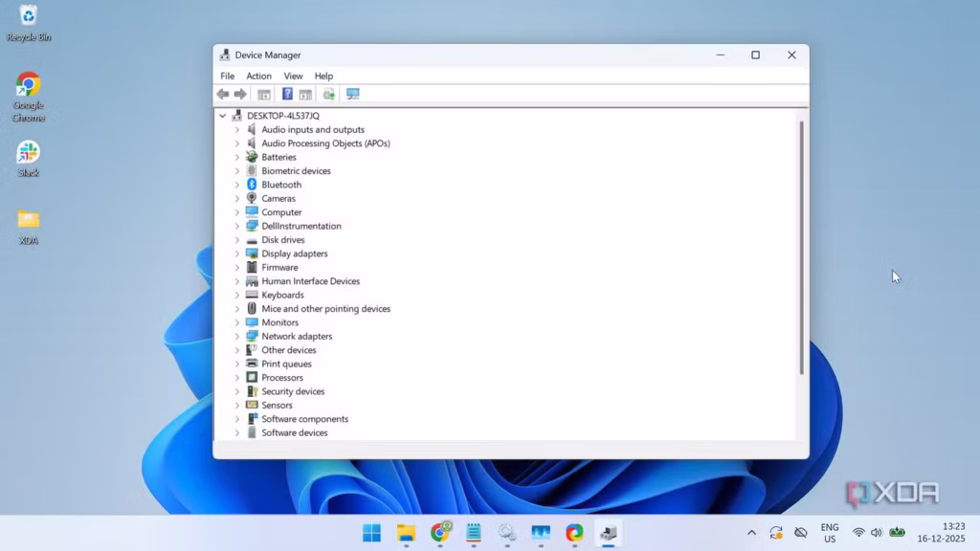Expand the Monitors chevron

(x=237, y=322)
